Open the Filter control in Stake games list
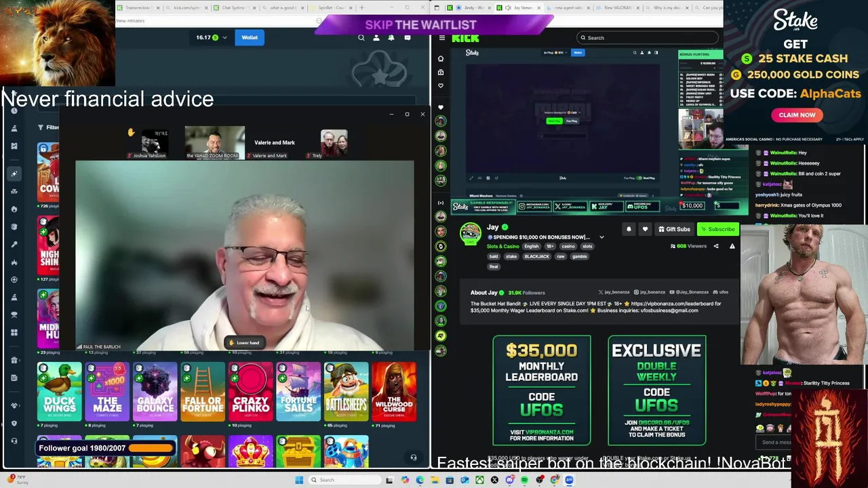 pos(49,127)
